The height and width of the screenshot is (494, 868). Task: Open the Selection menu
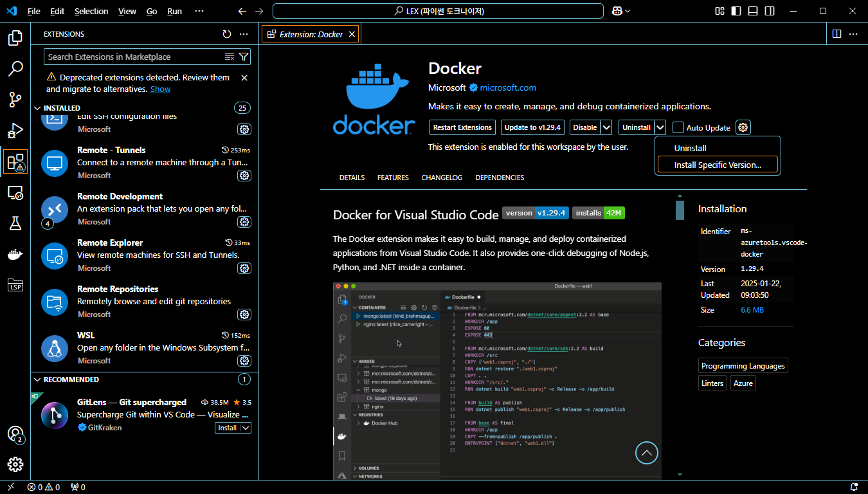tap(91, 11)
